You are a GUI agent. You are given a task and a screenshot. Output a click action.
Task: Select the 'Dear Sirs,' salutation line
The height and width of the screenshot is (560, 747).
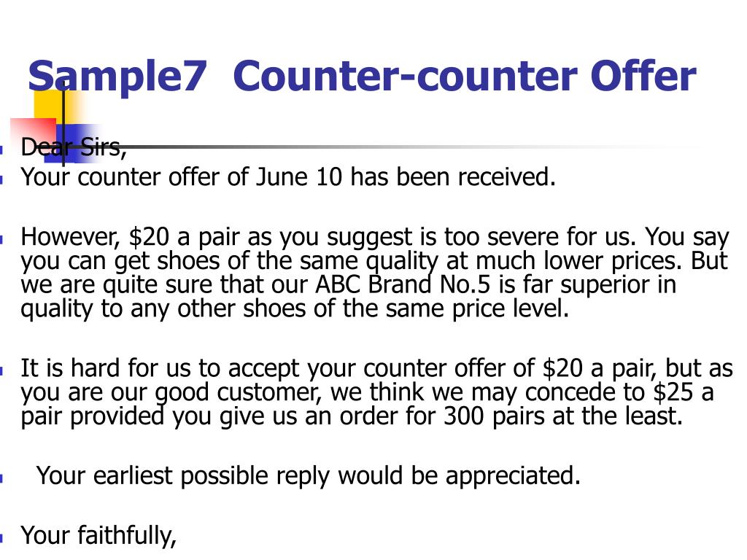pos(73,147)
